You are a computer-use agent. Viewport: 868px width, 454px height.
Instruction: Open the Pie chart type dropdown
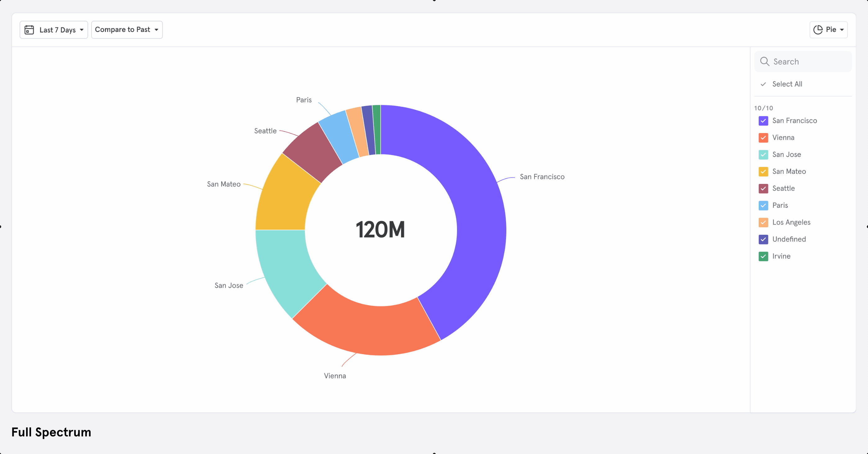[x=828, y=30]
